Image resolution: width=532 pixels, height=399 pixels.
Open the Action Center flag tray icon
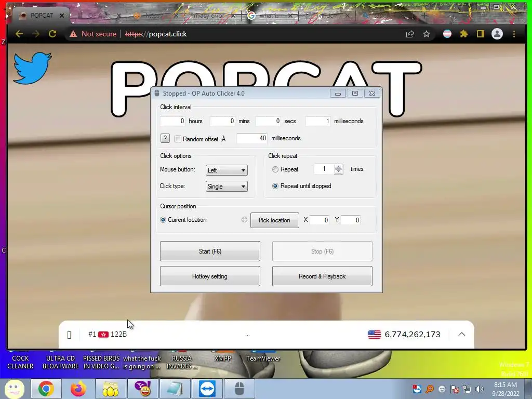(455, 389)
